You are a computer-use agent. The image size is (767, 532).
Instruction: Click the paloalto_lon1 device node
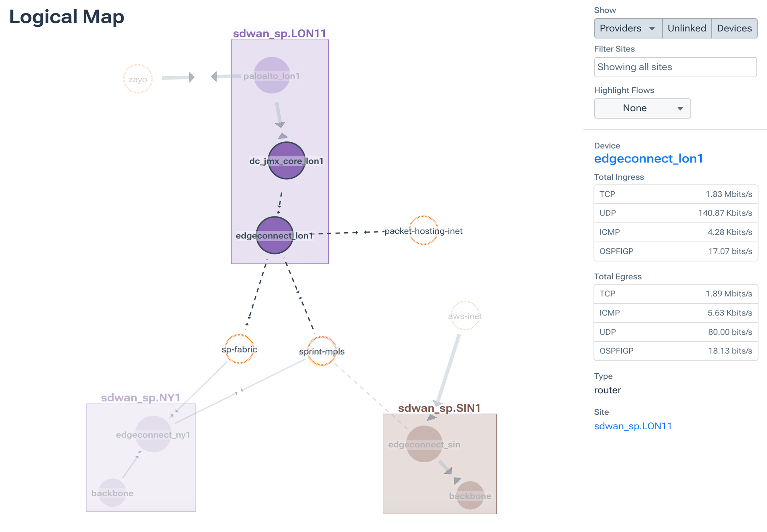(x=273, y=76)
